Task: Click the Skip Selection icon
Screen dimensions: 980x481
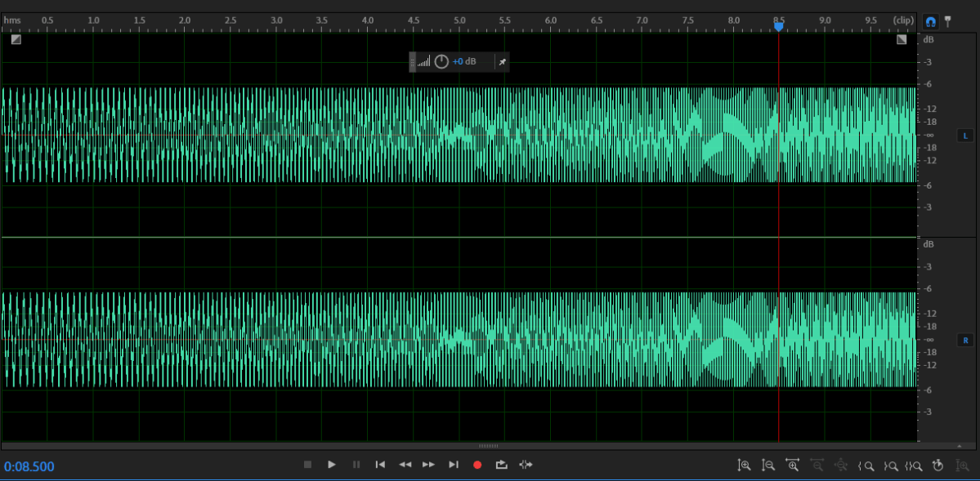Action: (x=526, y=465)
